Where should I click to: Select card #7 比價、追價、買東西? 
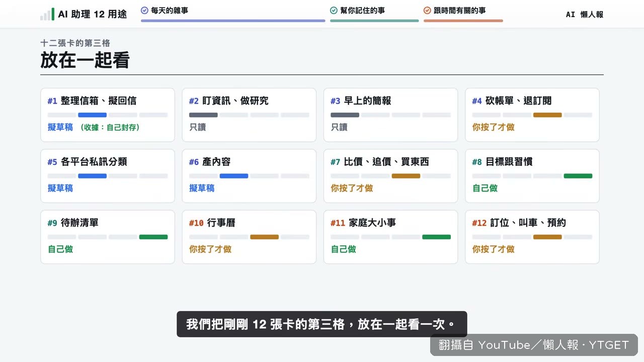[390, 176]
